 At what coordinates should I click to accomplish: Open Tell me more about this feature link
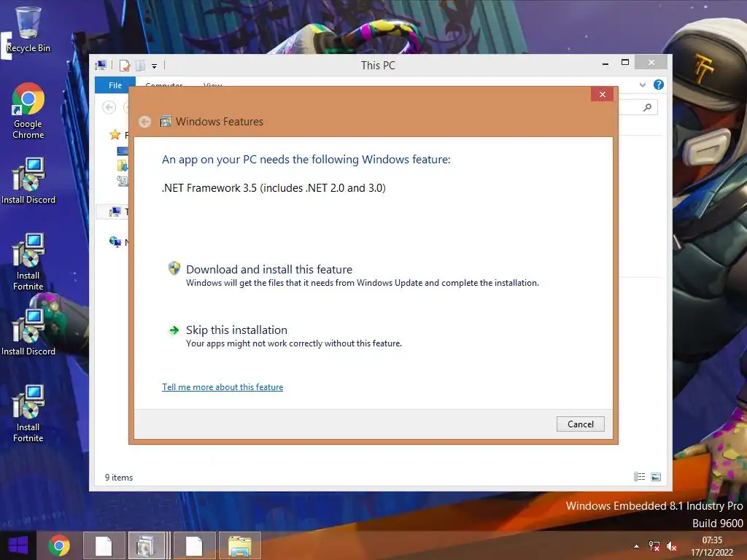(222, 387)
